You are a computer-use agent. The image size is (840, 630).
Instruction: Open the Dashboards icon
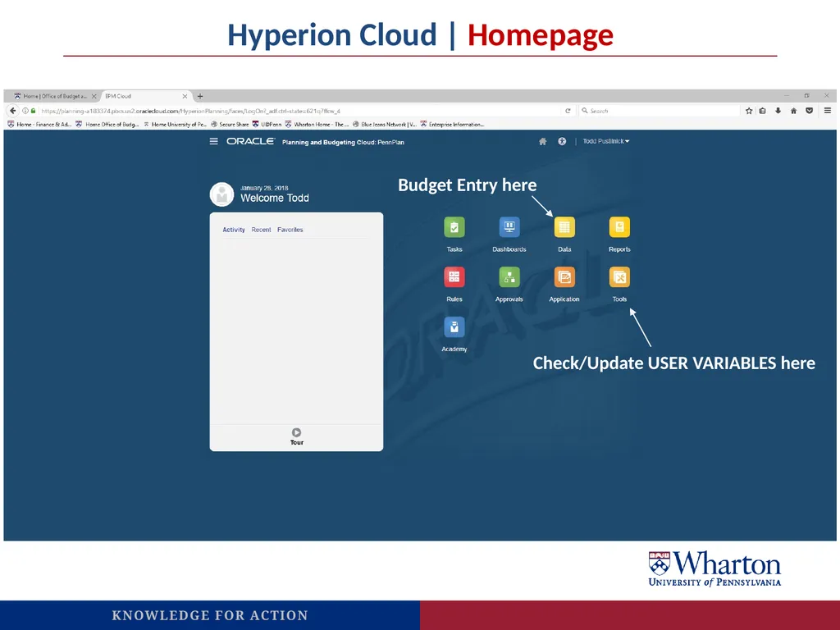[509, 227]
